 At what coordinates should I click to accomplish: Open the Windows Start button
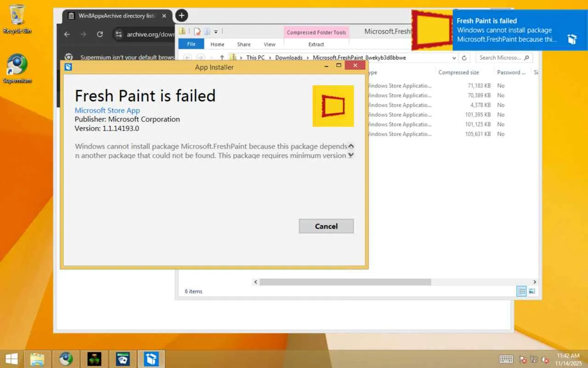(11, 359)
